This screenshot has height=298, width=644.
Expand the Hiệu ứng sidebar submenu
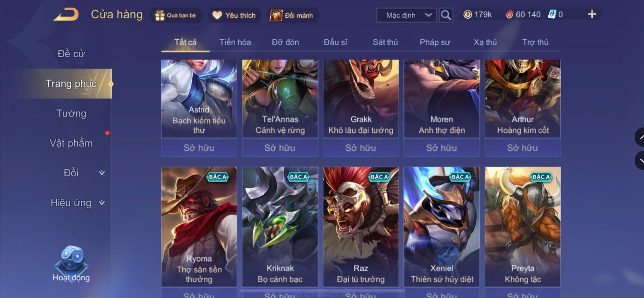click(102, 203)
